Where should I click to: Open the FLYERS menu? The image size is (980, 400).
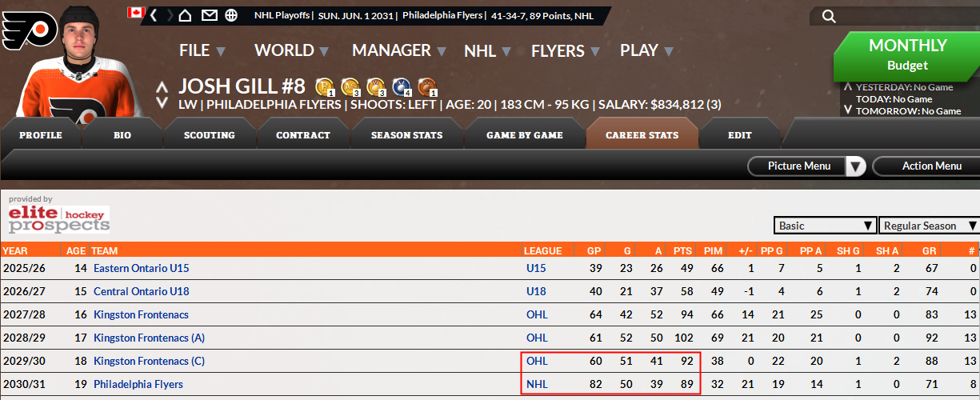[565, 50]
